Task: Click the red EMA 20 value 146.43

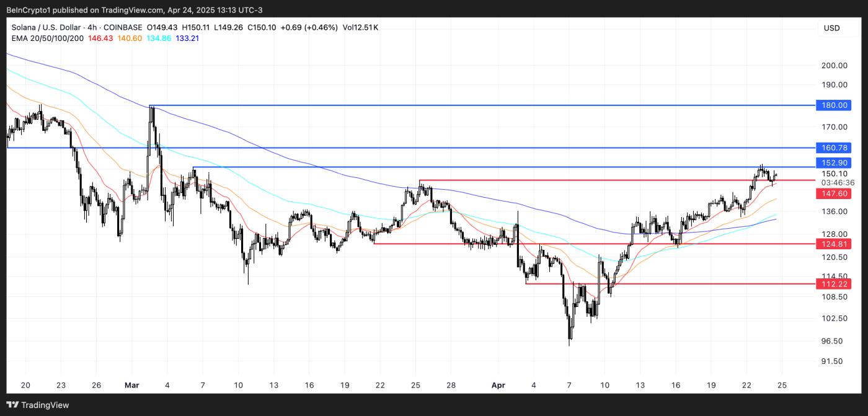Action: point(99,38)
